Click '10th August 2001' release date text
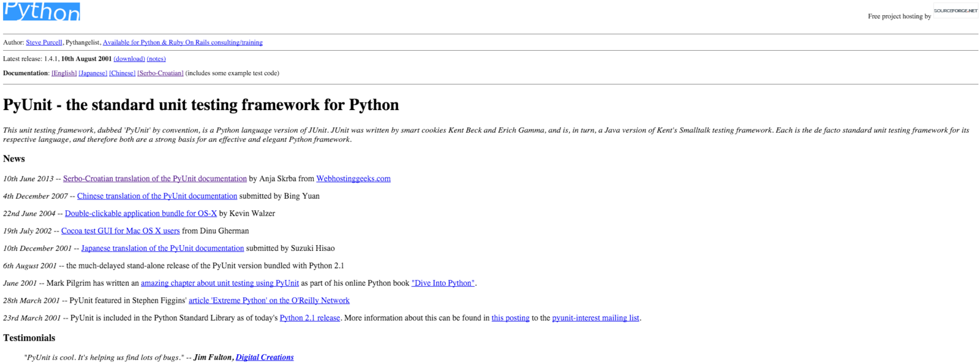Image resolution: width=980 pixels, height=364 pixels. pyautogui.click(x=86, y=59)
